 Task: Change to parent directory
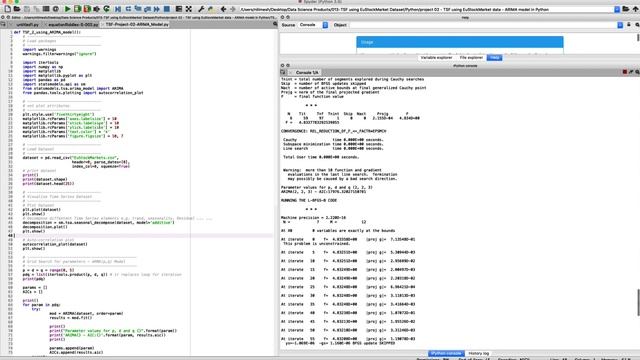pyautogui.click(x=636, y=9)
